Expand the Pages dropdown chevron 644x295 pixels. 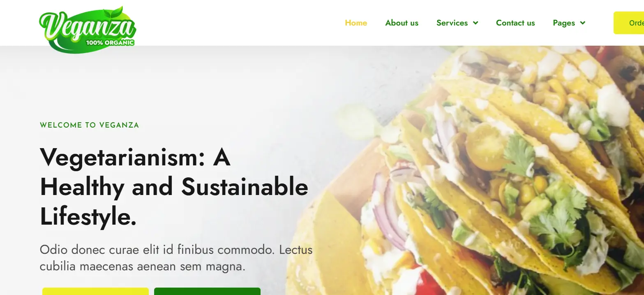coord(582,23)
